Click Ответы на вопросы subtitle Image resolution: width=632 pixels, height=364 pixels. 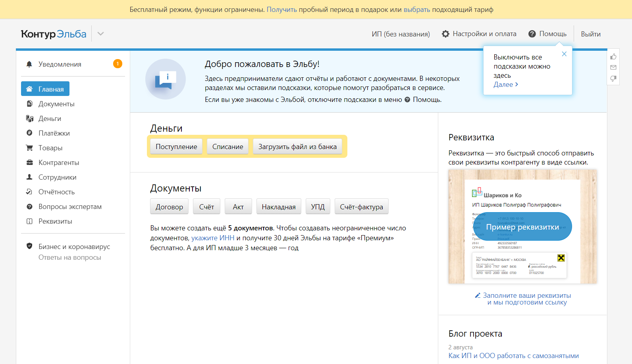70,257
